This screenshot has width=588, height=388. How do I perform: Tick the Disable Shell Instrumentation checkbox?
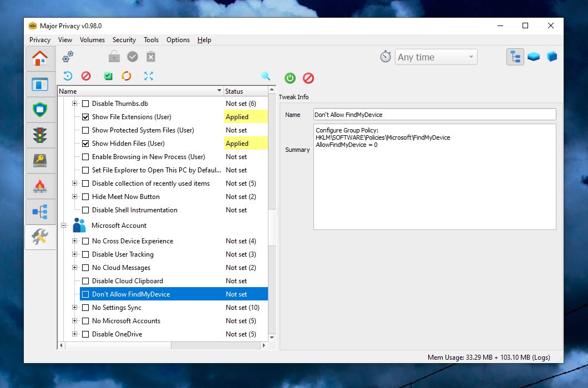[x=85, y=210]
